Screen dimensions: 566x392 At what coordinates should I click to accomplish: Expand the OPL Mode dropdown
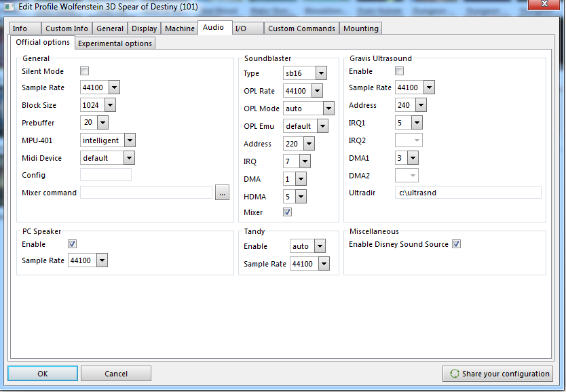coord(328,109)
